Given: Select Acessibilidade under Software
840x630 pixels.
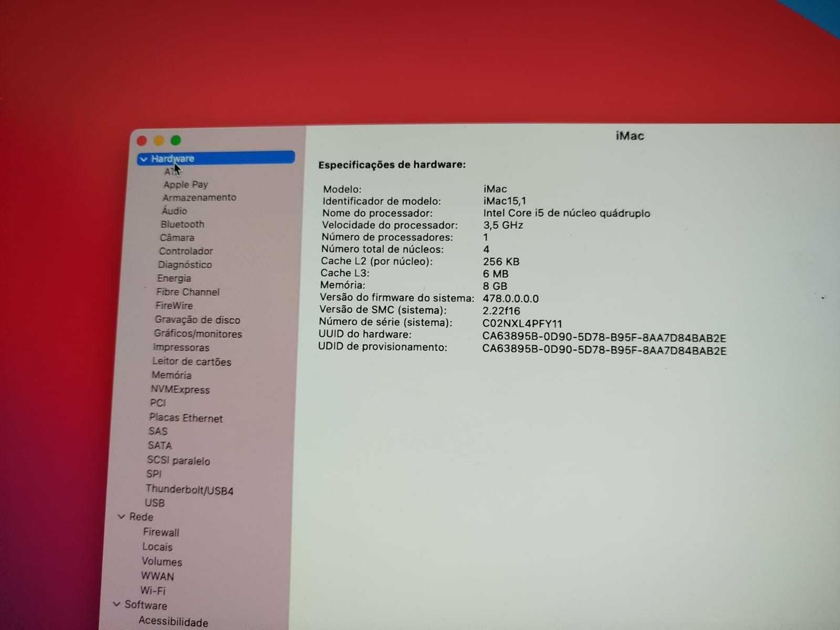Looking at the screenshot, I should click(173, 622).
